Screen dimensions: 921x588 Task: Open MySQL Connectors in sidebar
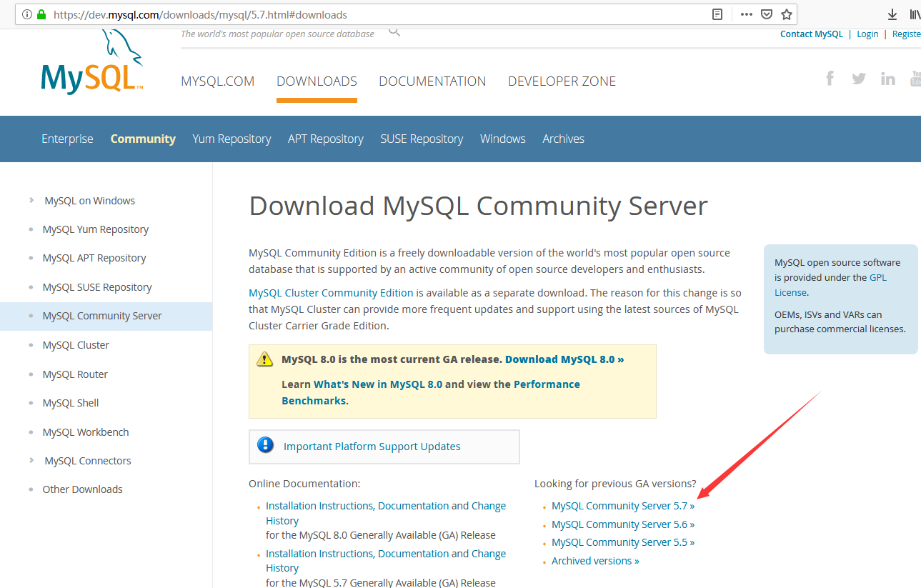[x=88, y=461]
